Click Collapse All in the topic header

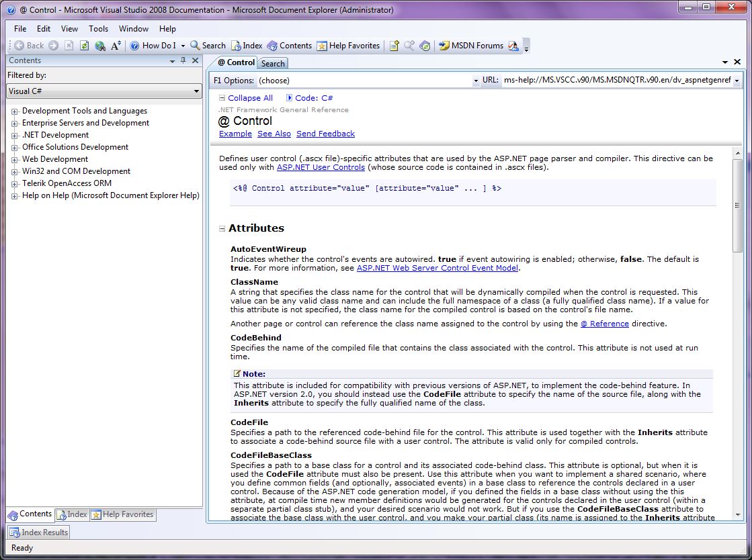246,98
